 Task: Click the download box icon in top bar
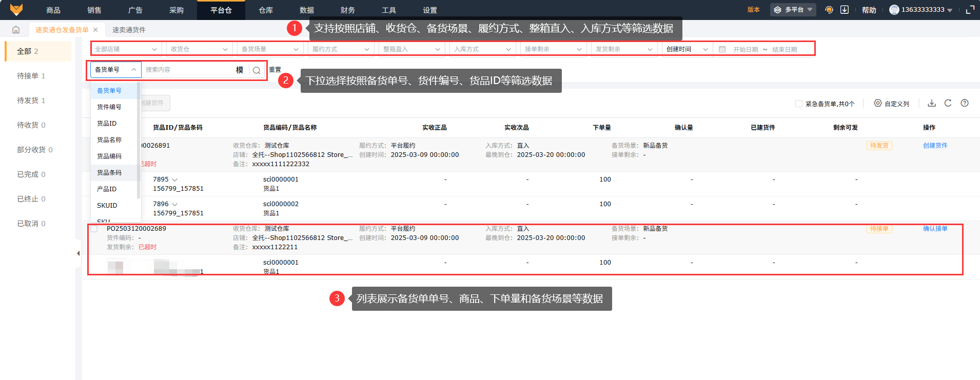[x=844, y=10]
